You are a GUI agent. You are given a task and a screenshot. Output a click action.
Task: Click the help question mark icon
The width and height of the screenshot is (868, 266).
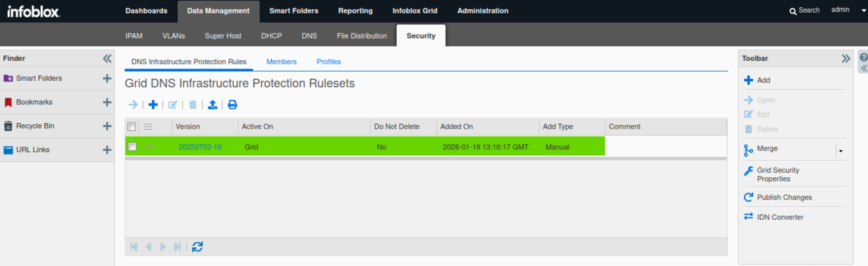pyautogui.click(x=863, y=57)
